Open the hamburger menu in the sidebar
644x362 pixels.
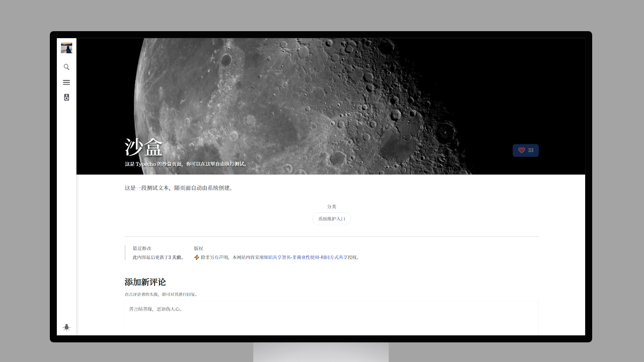(66, 82)
